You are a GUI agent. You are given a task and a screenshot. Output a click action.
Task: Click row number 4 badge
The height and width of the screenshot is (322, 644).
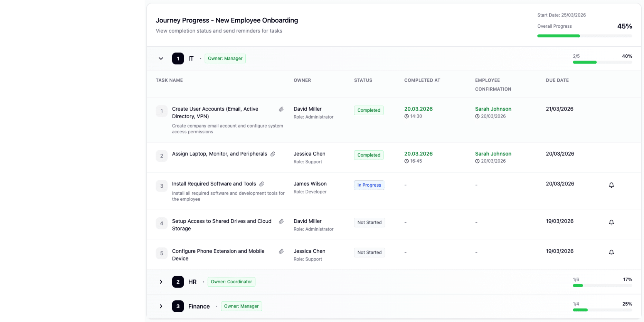pyautogui.click(x=162, y=223)
